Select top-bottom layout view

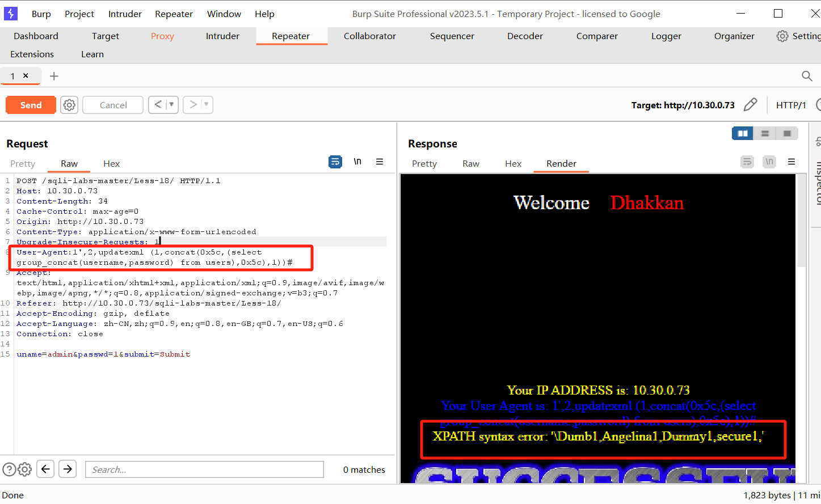765,133
